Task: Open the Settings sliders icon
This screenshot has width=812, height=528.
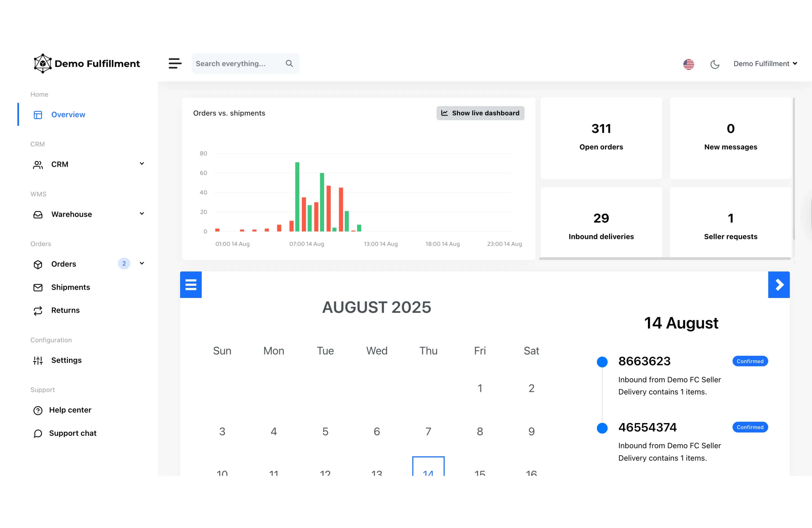Action: pyautogui.click(x=38, y=361)
